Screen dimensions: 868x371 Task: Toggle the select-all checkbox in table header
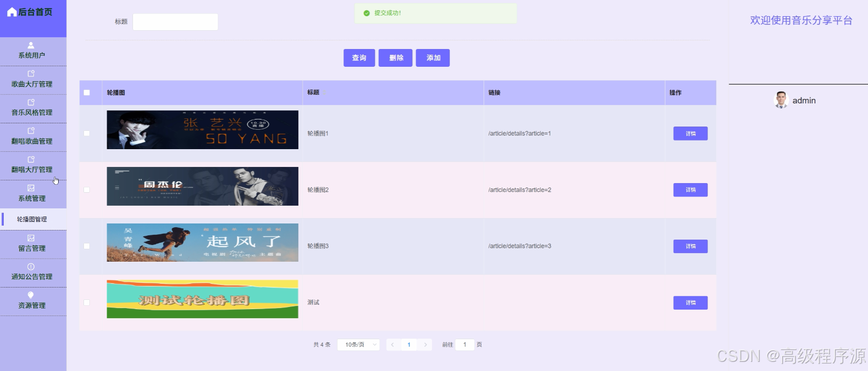click(87, 93)
